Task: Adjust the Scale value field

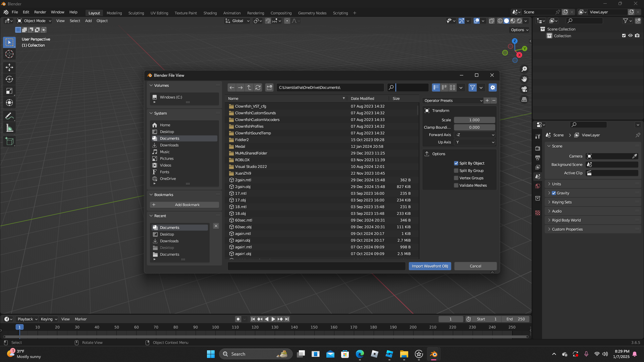Action: pos(474,120)
